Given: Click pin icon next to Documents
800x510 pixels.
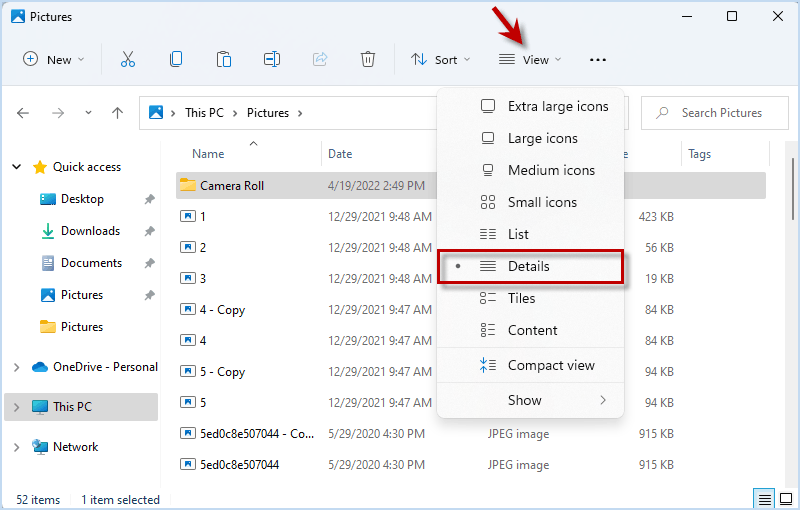Looking at the screenshot, I should (149, 263).
